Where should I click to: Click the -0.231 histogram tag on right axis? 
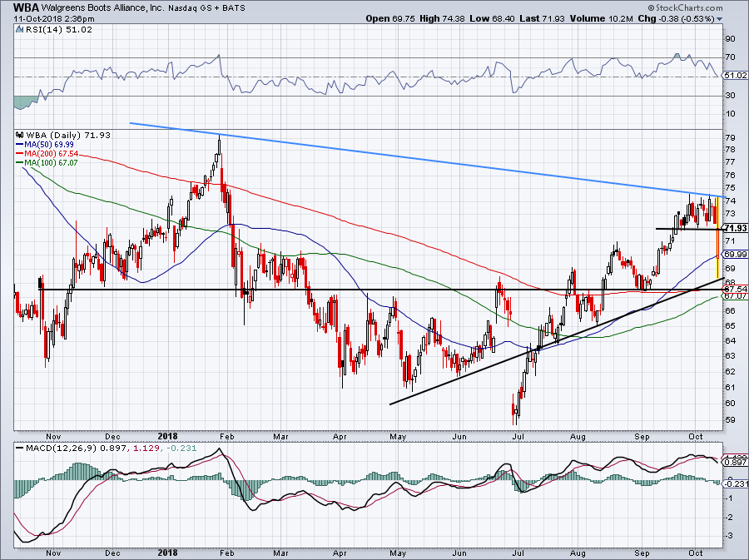click(736, 483)
